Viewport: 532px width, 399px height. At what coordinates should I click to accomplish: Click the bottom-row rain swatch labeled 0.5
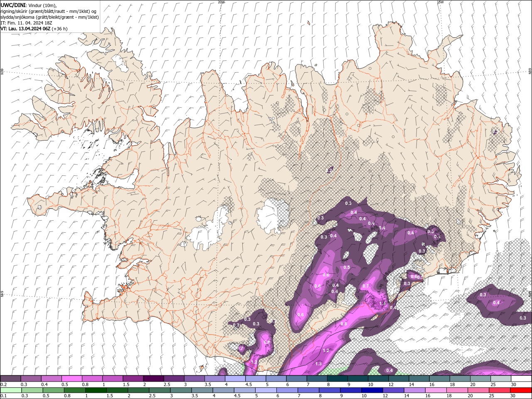(x=53, y=390)
